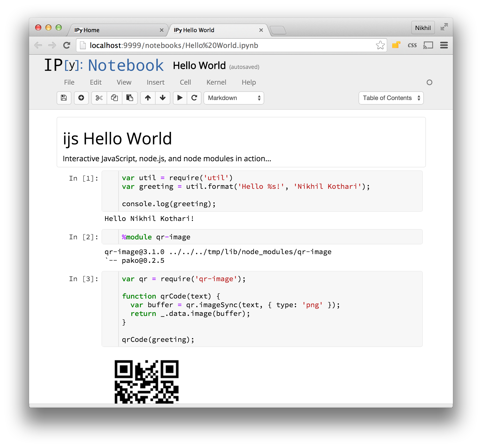Switch to the IPy Home tab
Image resolution: width=482 pixels, height=448 pixels.
coord(117,30)
